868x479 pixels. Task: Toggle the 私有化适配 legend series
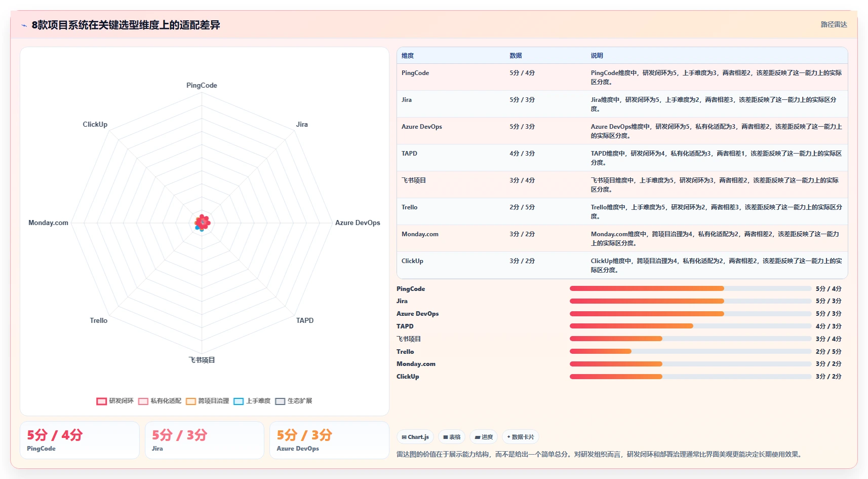pos(160,401)
